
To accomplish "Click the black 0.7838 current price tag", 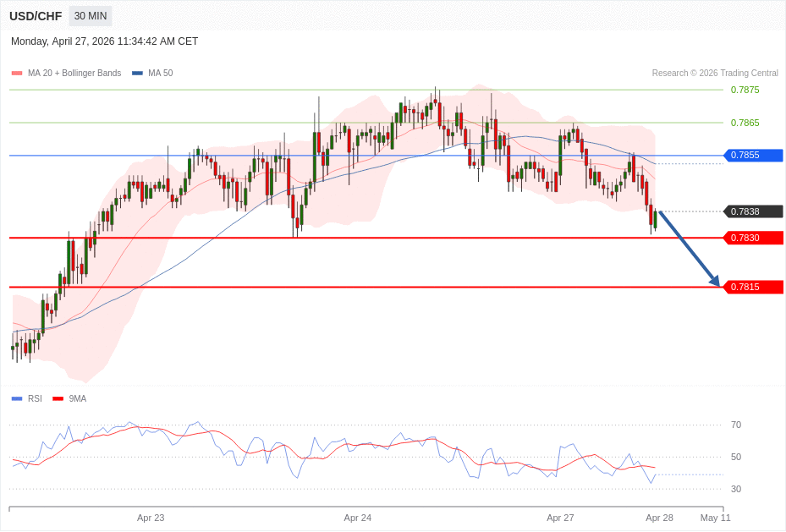I will [753, 211].
